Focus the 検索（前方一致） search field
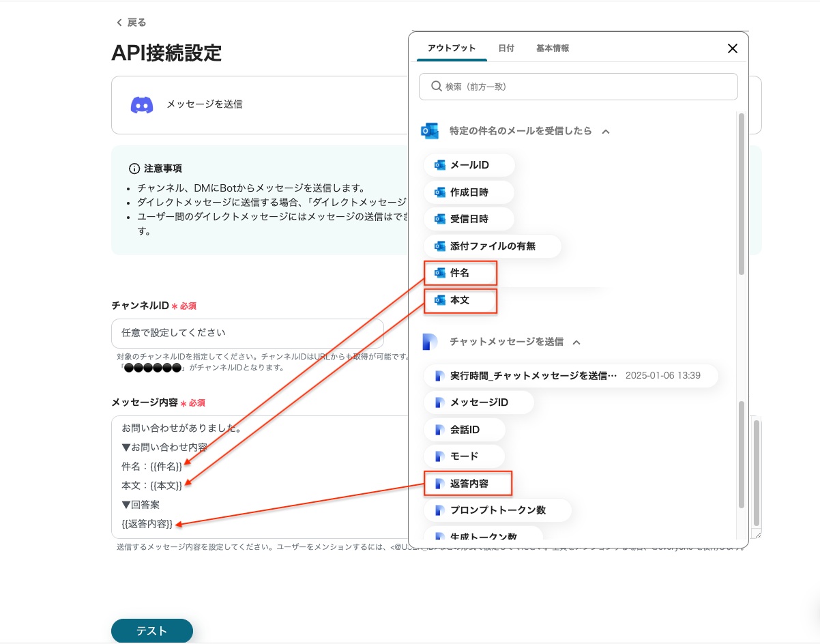820x644 pixels. [579, 87]
